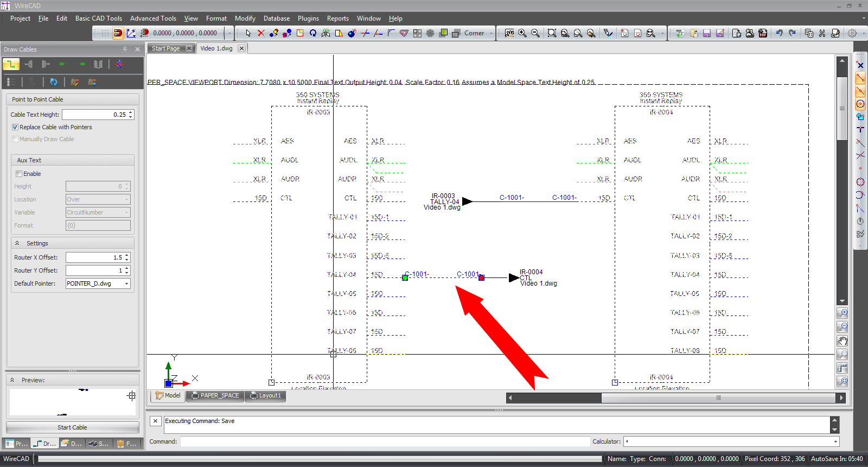Click the Router X Offset spinner arrows

coord(127,257)
